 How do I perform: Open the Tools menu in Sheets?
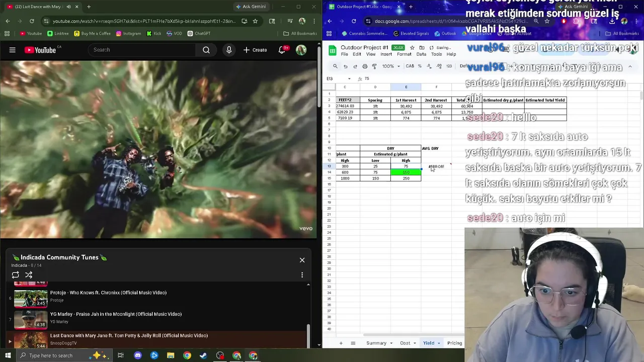436,54
